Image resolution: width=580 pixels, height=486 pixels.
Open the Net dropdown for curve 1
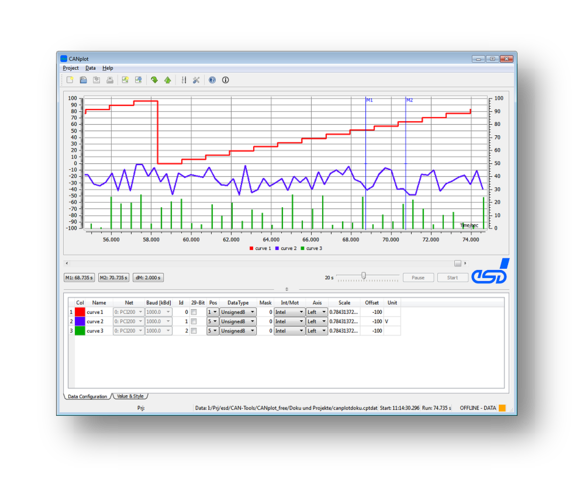coord(128,312)
